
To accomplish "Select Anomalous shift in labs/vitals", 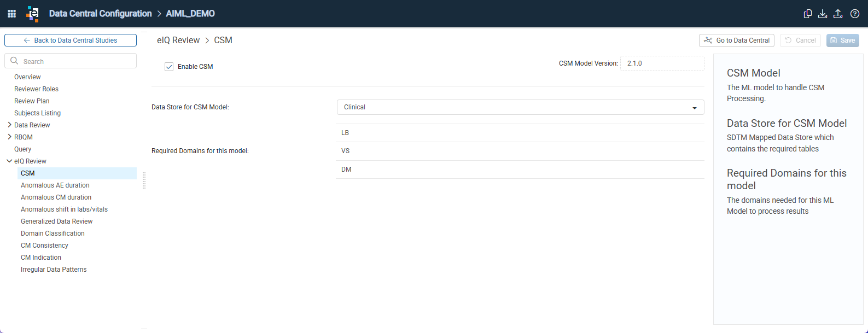I will (64, 209).
